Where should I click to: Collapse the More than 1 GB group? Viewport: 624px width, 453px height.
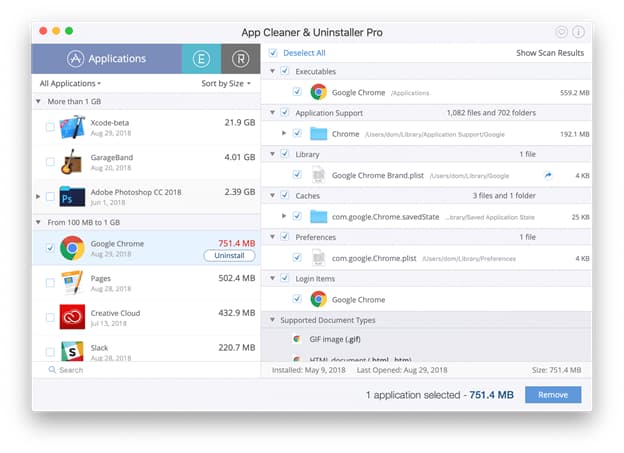[38, 101]
